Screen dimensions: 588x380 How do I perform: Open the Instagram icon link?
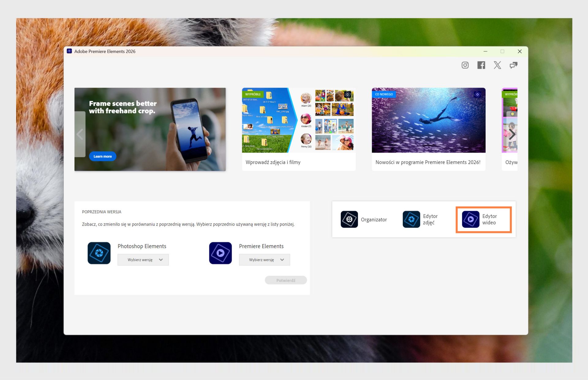tap(465, 65)
